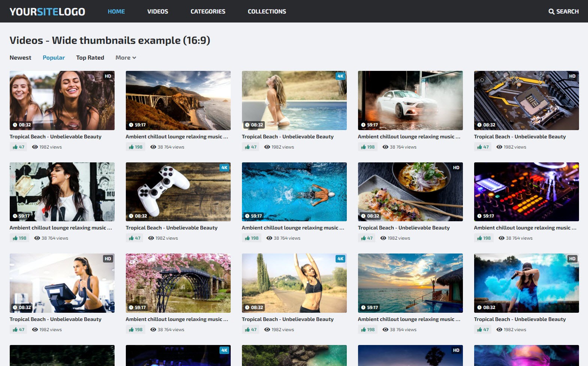588x366 pixels.
Task: Open title link under exercise bike thumbnail
Action: (x=55, y=319)
